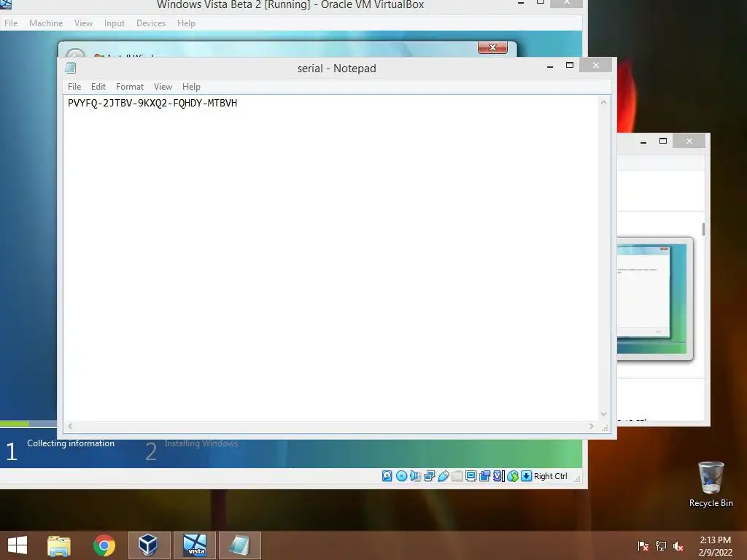The width and height of the screenshot is (747, 560).
Task: Click Notepad horizontal scrollbar left arrow
Action: point(70,426)
